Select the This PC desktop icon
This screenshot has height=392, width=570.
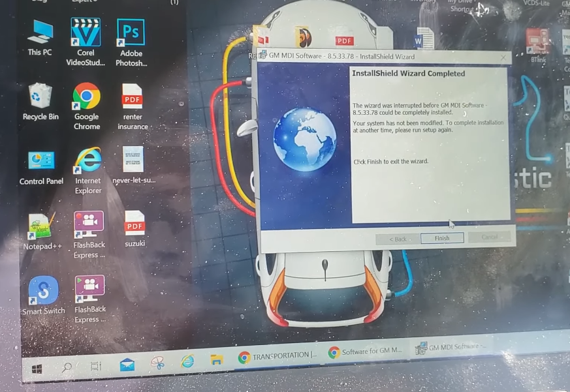(x=40, y=38)
